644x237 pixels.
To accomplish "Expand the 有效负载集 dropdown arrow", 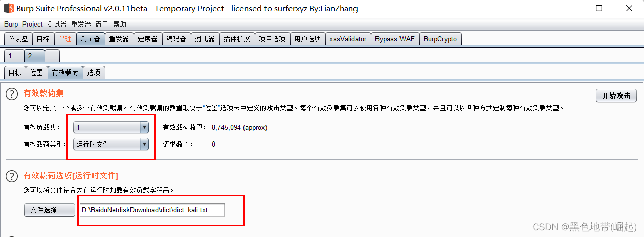I will click(144, 127).
